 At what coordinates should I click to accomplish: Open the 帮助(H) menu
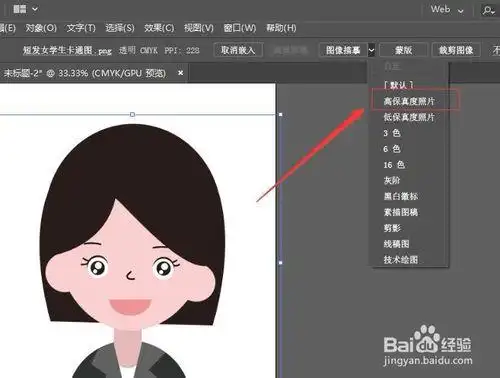tap(281, 28)
